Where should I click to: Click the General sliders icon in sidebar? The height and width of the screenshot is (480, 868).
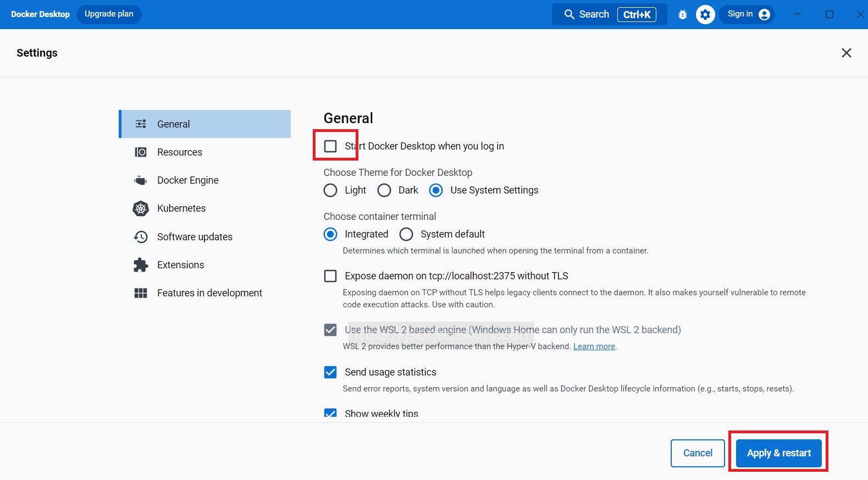pyautogui.click(x=141, y=124)
